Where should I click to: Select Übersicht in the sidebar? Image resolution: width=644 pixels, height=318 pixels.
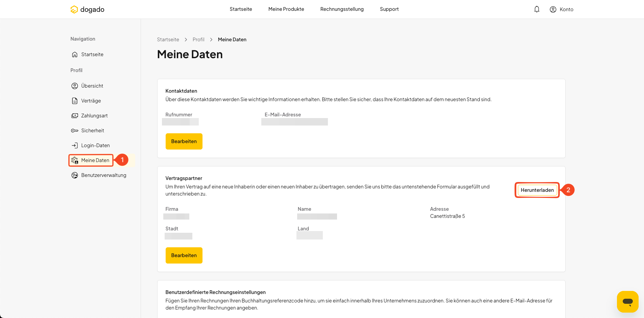point(92,86)
